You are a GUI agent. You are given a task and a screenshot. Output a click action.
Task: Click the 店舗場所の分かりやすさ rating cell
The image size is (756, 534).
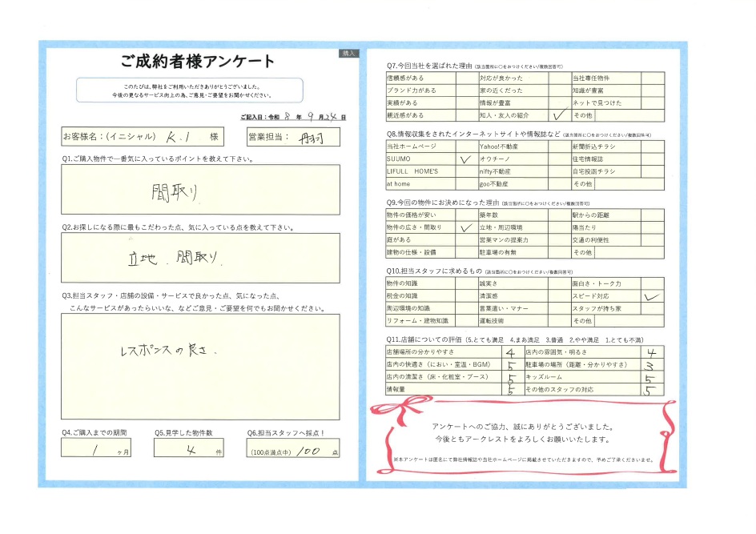point(512,352)
